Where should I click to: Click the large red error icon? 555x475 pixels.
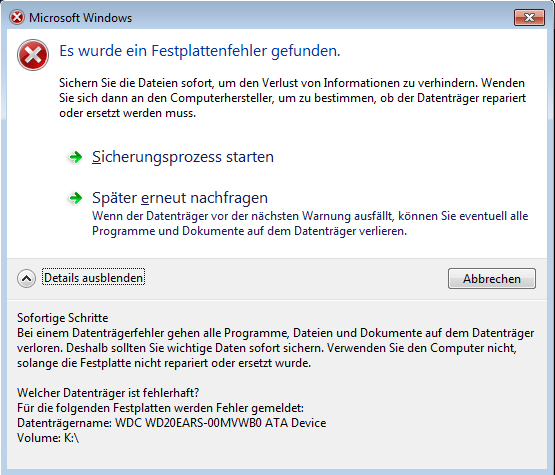tap(33, 55)
